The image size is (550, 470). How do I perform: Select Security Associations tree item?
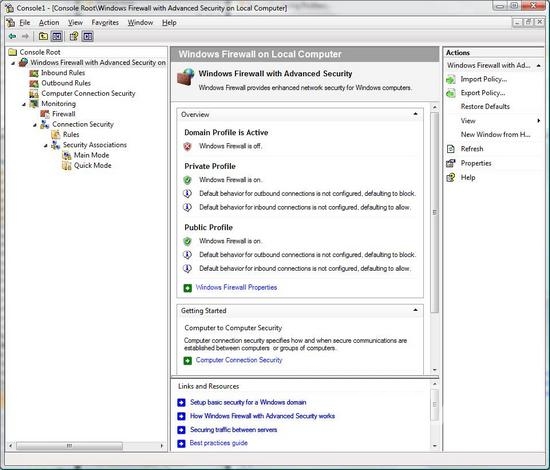point(95,145)
